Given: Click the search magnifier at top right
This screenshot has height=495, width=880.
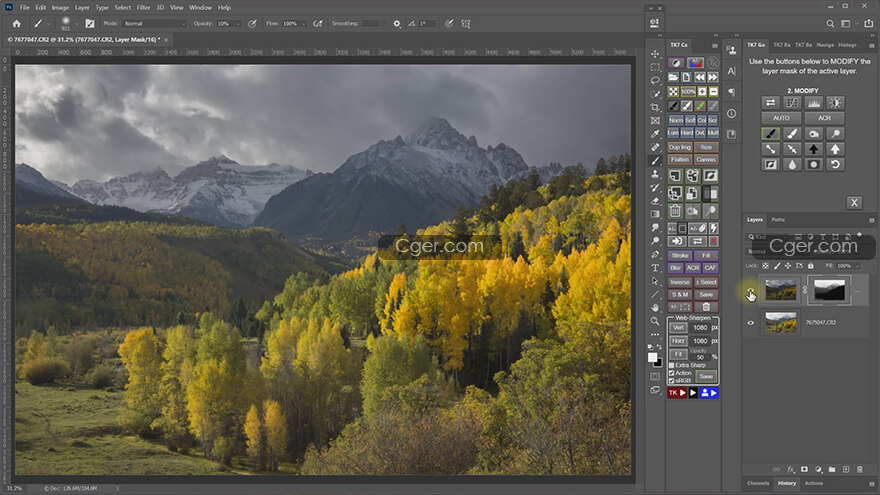Looking at the screenshot, I should pos(830,24).
